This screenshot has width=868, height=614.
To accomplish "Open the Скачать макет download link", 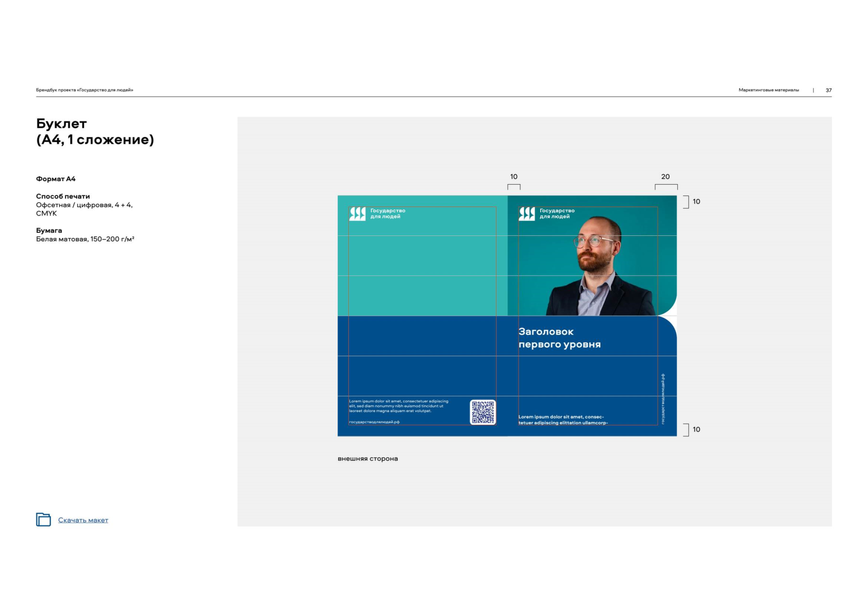I will (x=83, y=520).
